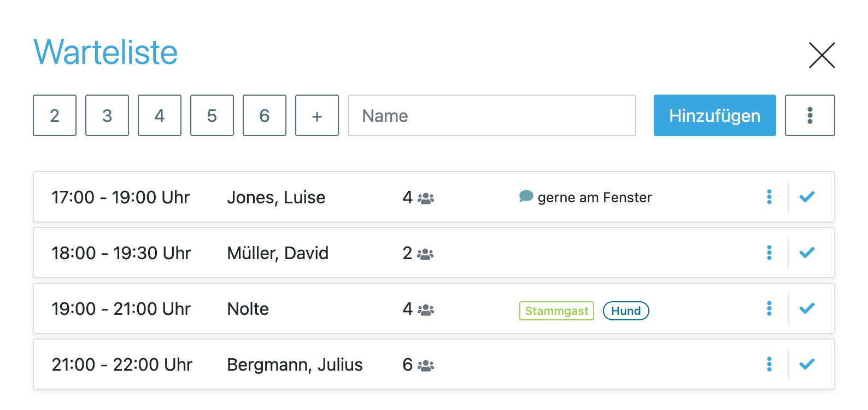Open options menu for Jones, Luise
This screenshot has width=868, height=410.
tap(769, 197)
